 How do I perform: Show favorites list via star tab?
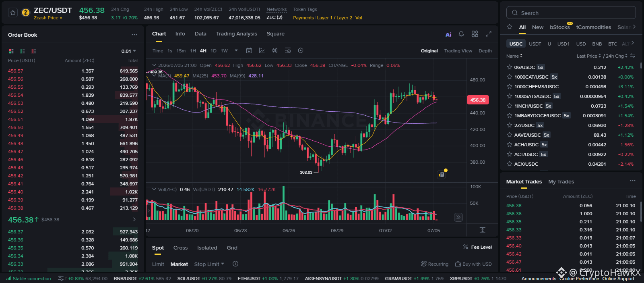[510, 27]
